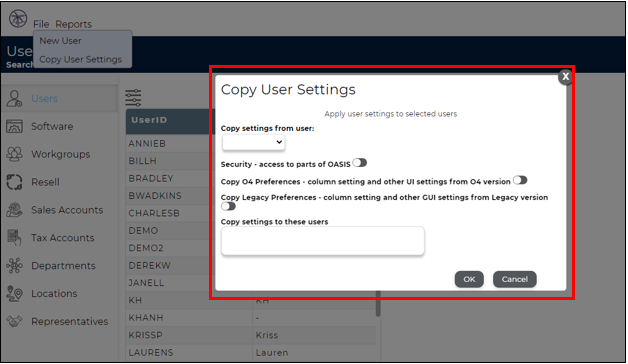Viewport: 628px width, 364px height.
Task: Open the filter sliders icon above UserID
Action: pos(133,98)
